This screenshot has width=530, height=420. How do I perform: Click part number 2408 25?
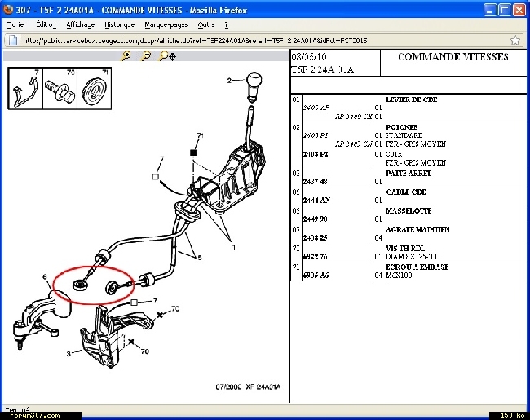click(x=315, y=238)
